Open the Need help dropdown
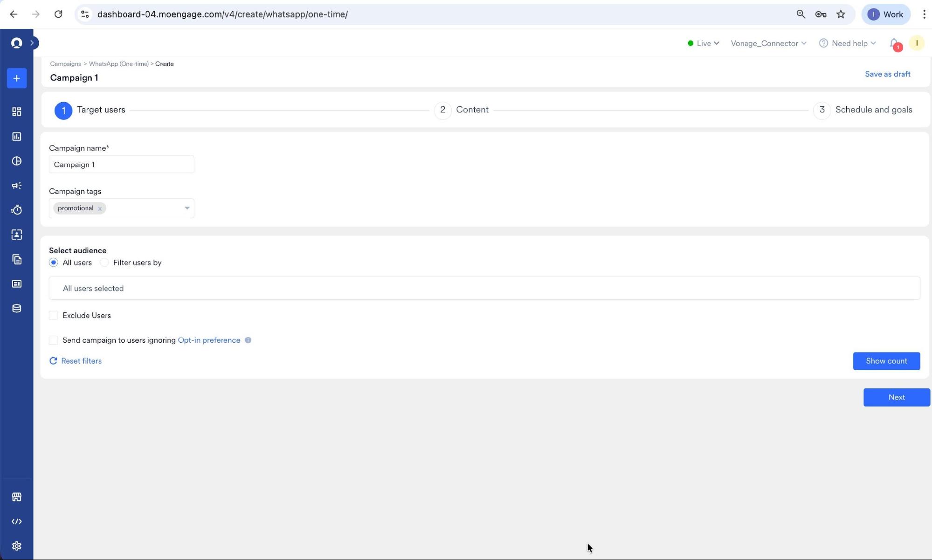The height and width of the screenshot is (560, 932). click(x=848, y=43)
